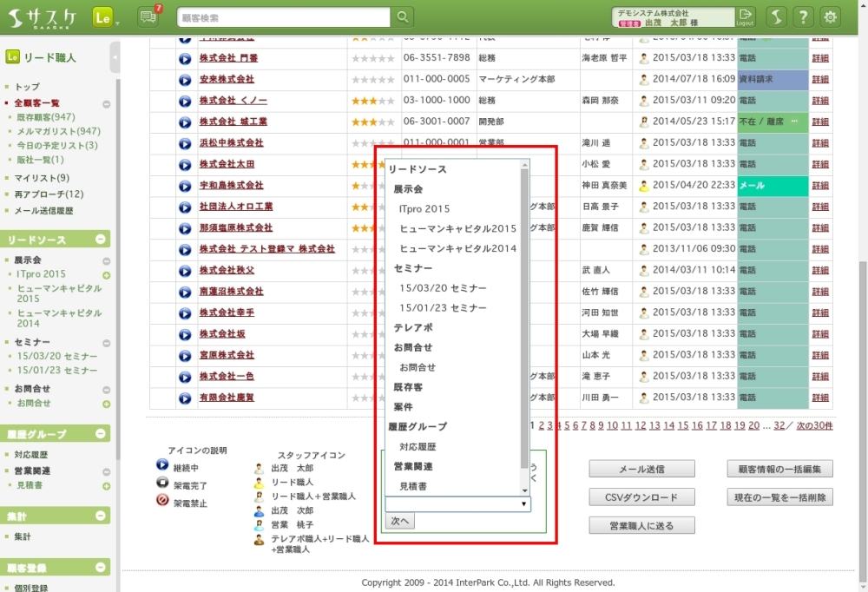Click 次の30件 pagination link
This screenshot has height=592, width=868.
(x=814, y=425)
